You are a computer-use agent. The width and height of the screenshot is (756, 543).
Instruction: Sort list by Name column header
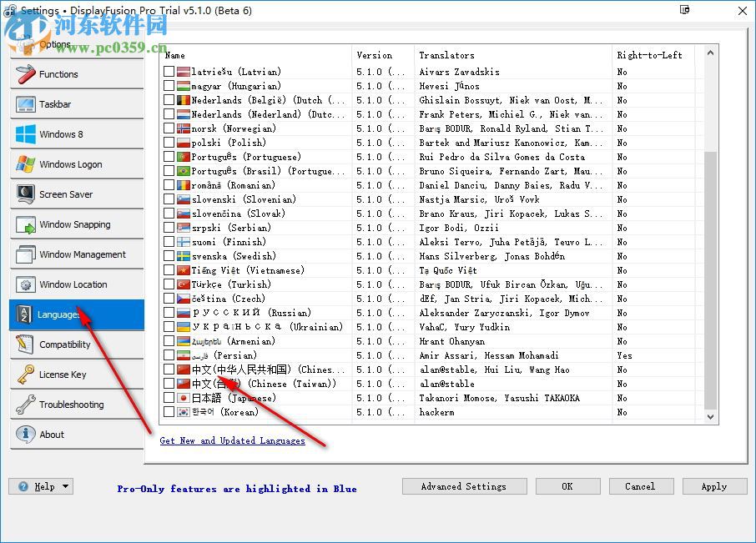(256, 55)
